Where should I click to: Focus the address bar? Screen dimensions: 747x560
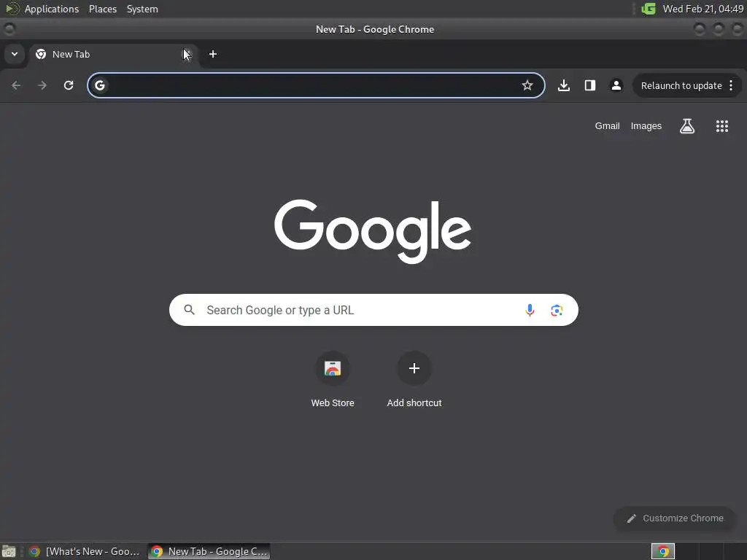pyautogui.click(x=316, y=85)
